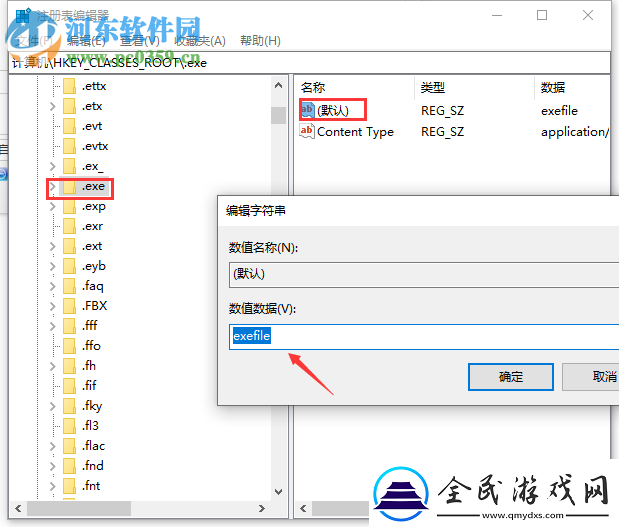Maximize the registry editor window
619x527 pixels.
(x=542, y=15)
